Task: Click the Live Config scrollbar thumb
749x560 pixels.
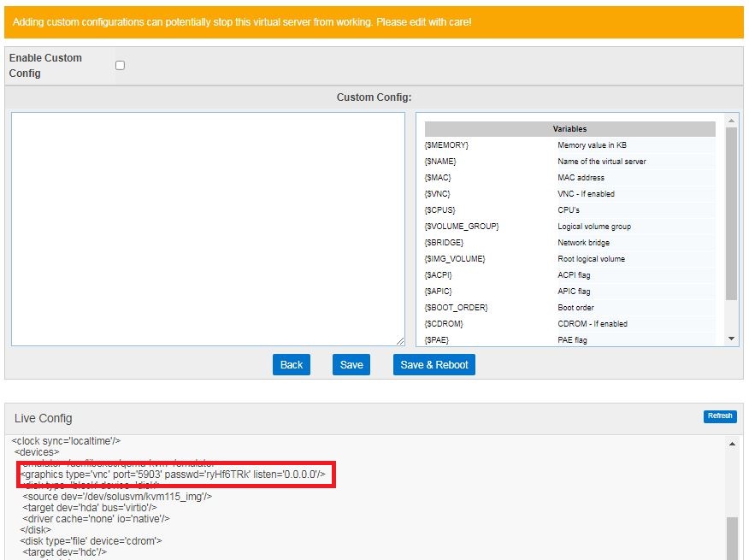Action: (x=731, y=537)
